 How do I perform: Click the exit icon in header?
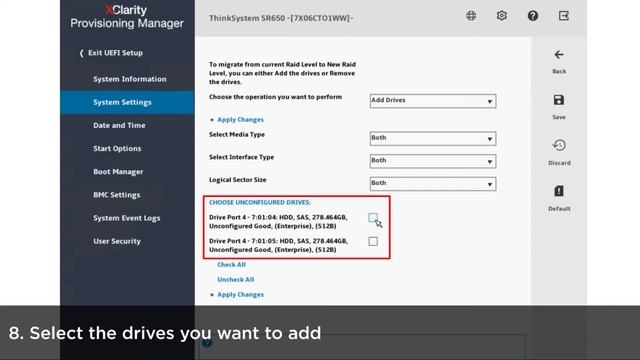click(x=564, y=16)
